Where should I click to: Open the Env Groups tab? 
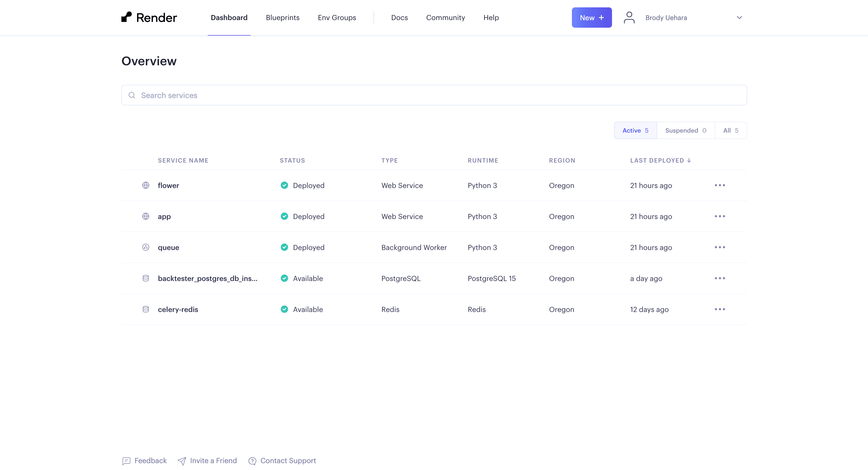click(337, 18)
